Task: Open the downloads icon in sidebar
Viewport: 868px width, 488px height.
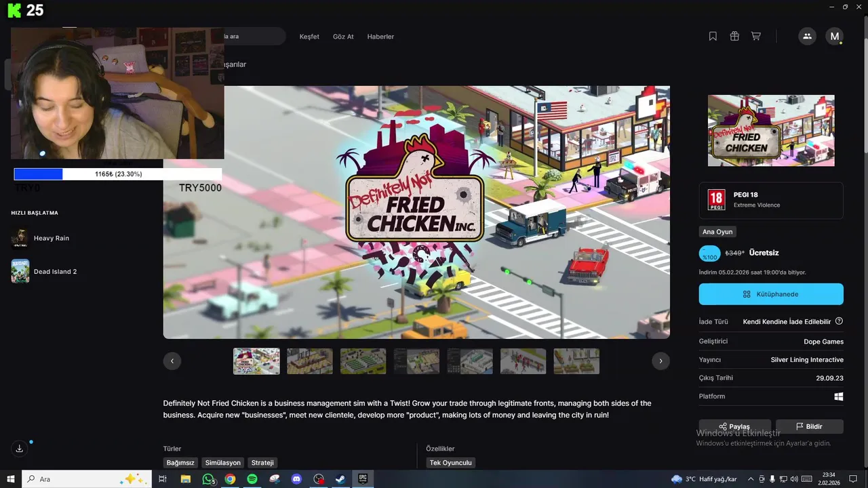Action: [19, 448]
